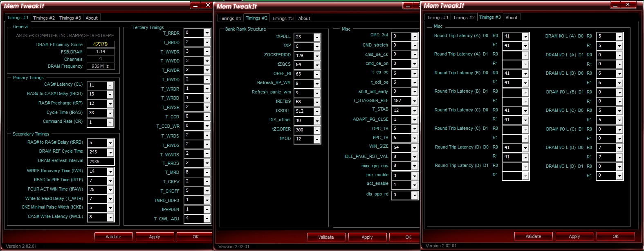Image resolution: width=644 pixels, height=251 pixels.
Task: Open the Write to Read Delay (T_WTR) dropdown
Action: [x=110, y=199]
